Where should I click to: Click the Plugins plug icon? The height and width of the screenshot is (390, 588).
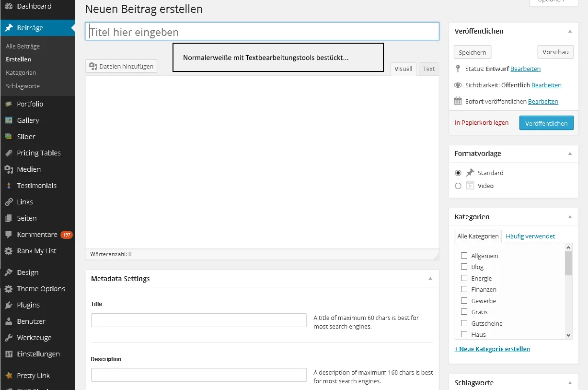[x=9, y=305]
